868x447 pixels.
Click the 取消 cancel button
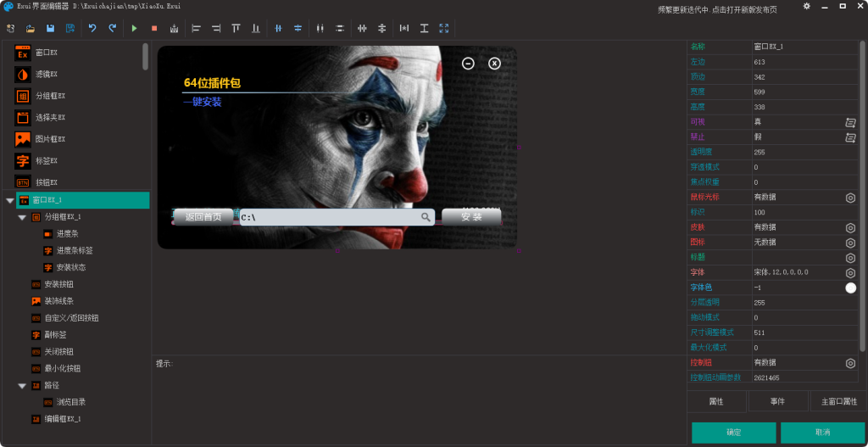[x=822, y=433]
